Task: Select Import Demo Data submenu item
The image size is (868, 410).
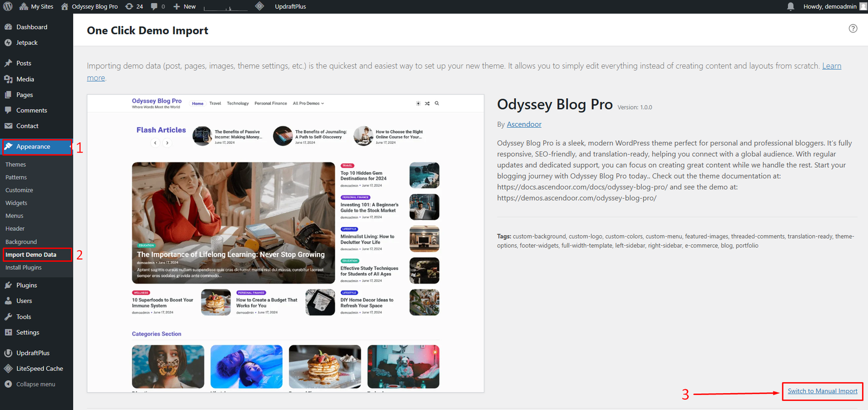Action: (x=31, y=255)
